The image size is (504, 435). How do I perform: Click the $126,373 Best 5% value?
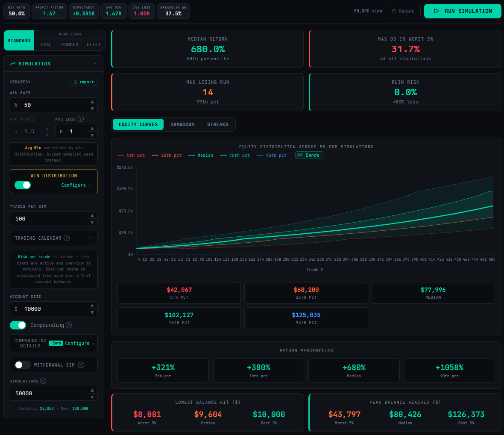[466, 414]
